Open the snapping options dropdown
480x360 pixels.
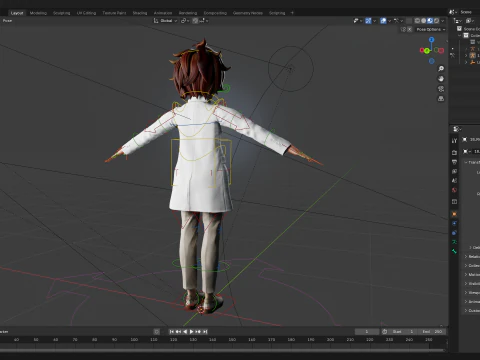point(204,21)
